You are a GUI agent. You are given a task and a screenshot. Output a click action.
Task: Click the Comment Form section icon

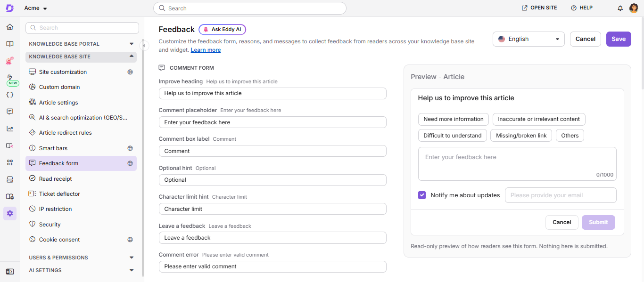(162, 68)
